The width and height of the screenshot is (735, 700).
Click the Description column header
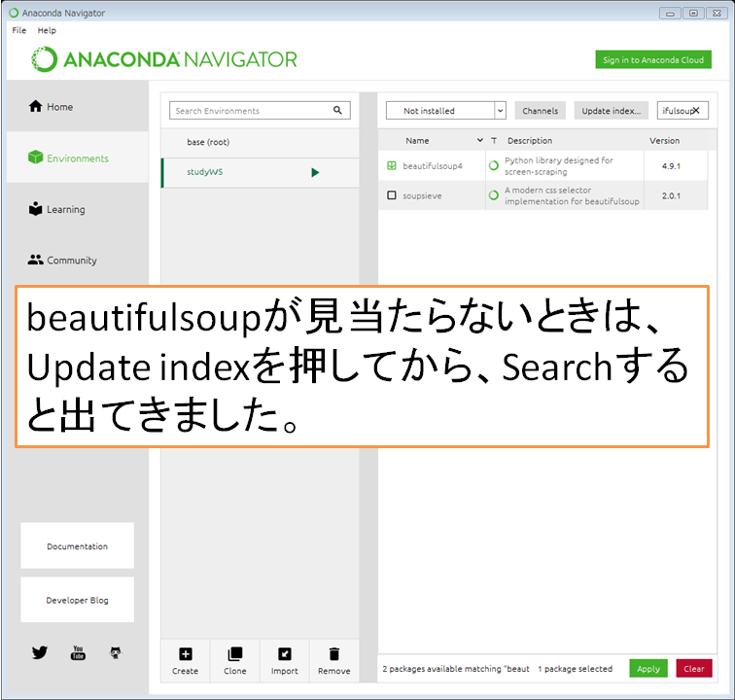(x=530, y=140)
